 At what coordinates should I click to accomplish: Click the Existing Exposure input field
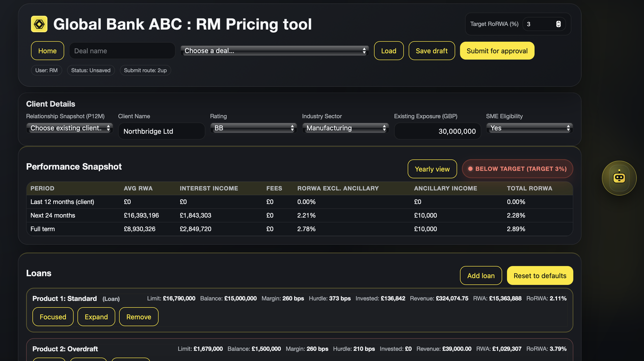(437, 131)
